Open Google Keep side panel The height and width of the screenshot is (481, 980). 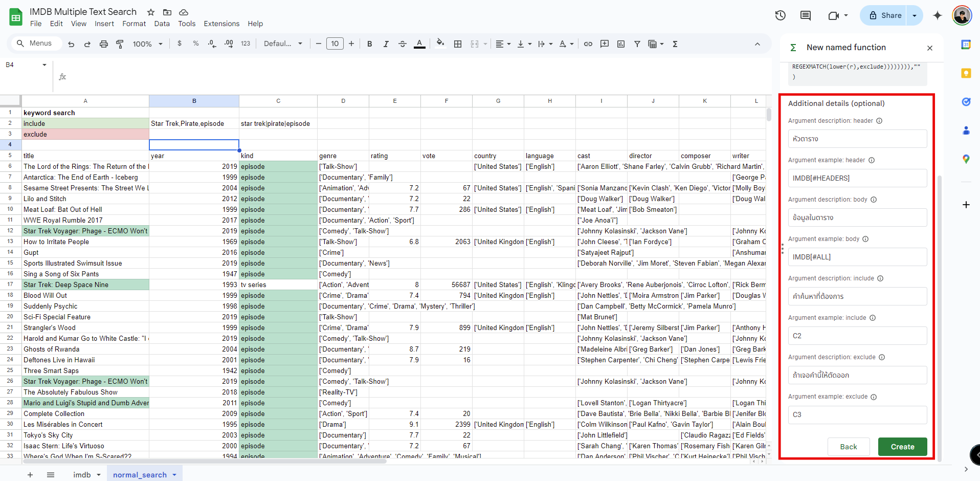[x=966, y=73]
